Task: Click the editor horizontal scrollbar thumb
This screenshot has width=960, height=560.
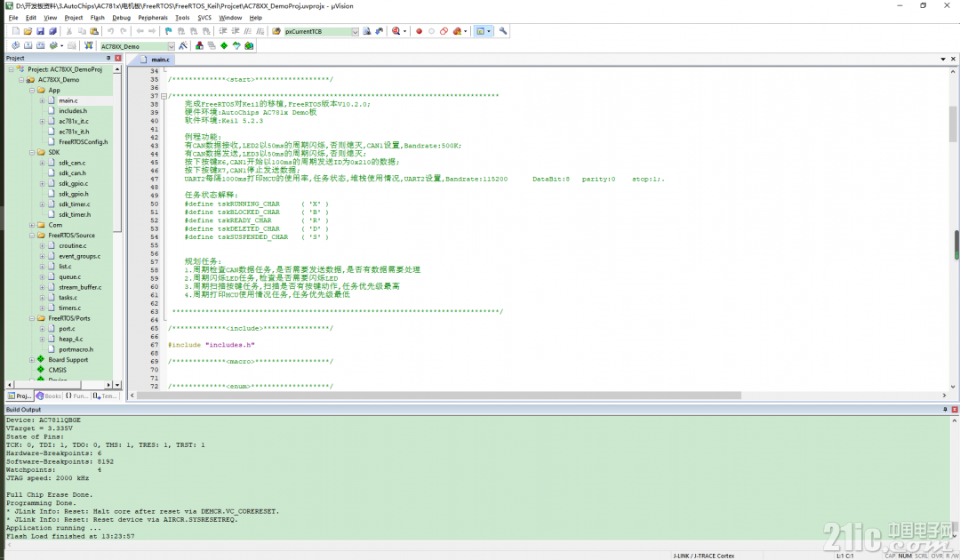Action: tap(438, 396)
